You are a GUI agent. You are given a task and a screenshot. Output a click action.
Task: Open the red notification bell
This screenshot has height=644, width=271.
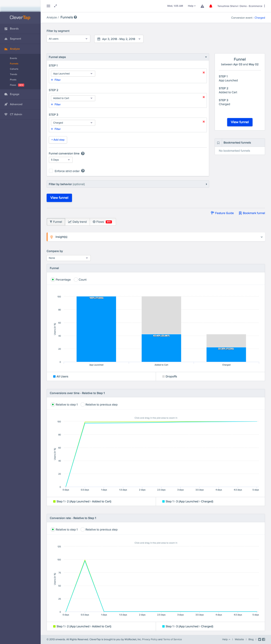211,6
